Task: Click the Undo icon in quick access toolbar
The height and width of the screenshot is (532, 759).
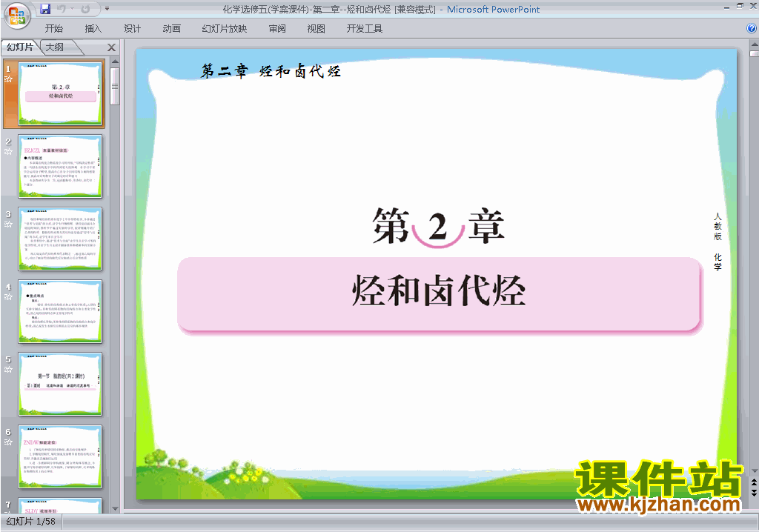Action: (62, 9)
